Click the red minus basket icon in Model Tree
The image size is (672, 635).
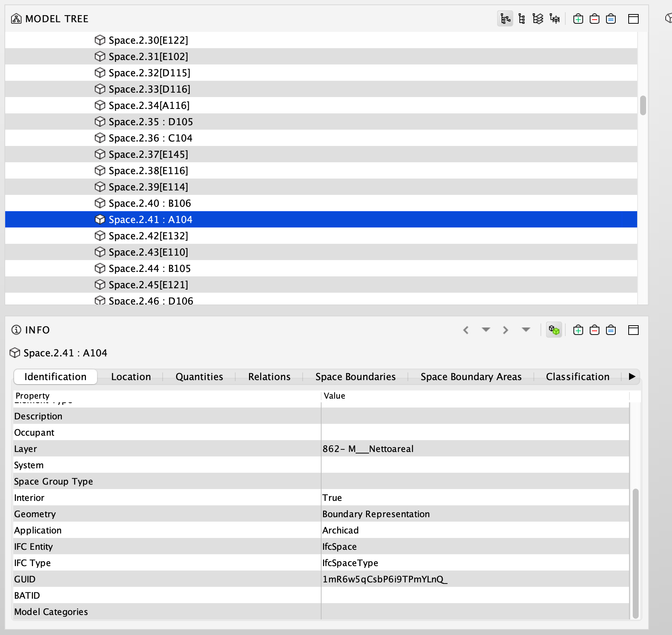coord(594,19)
